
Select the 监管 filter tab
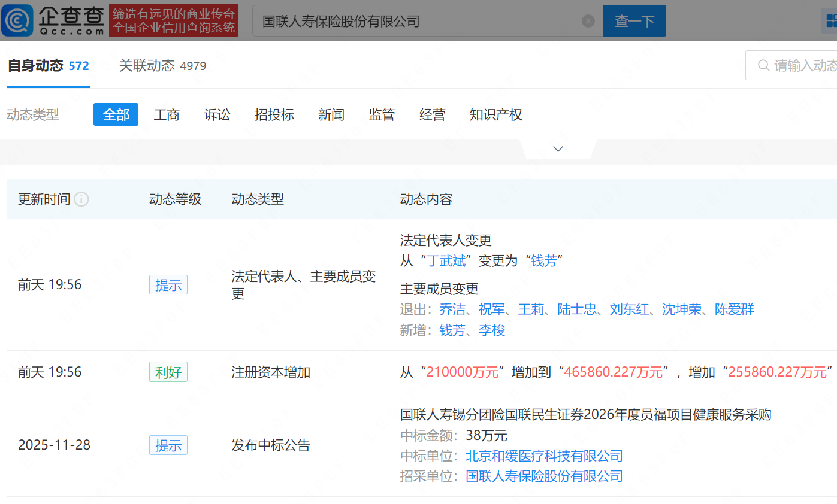(382, 115)
